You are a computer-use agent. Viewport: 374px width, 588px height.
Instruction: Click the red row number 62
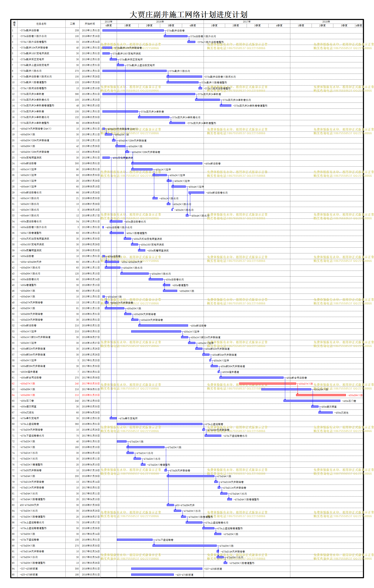click(x=13, y=384)
